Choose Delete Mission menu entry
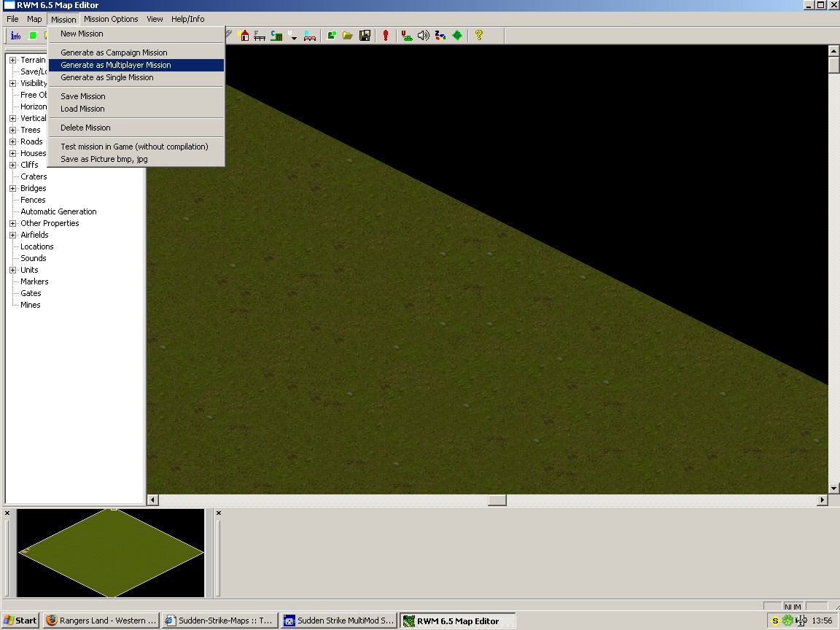Screen dimensions: 840x630 136,128
